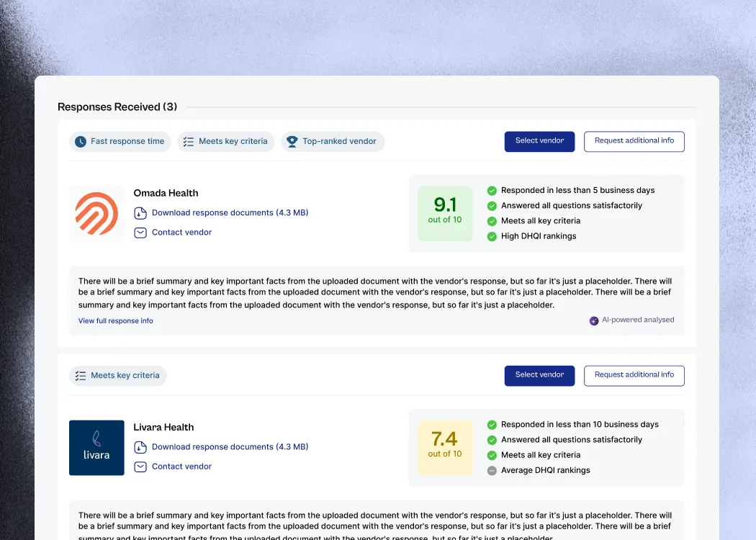Image resolution: width=756 pixels, height=540 pixels.
Task: Click the grey dash icon beside Average DHQI rankings
Action: (492, 471)
